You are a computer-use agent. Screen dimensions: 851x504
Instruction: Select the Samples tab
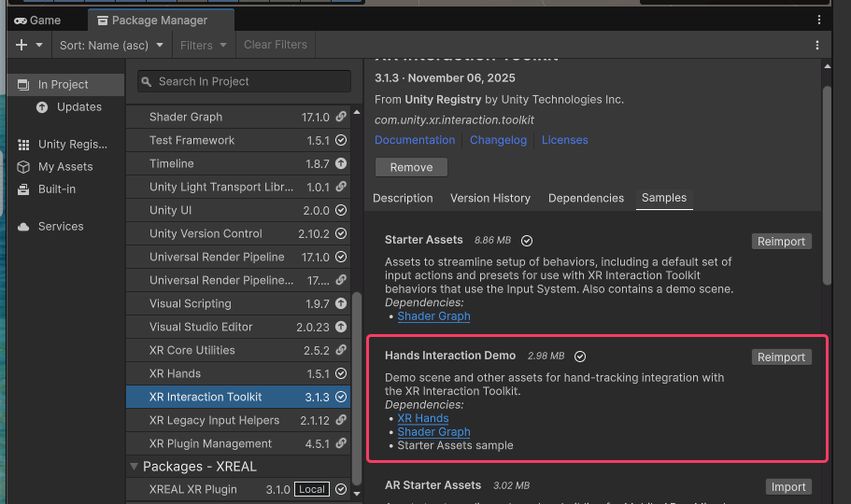[664, 198]
